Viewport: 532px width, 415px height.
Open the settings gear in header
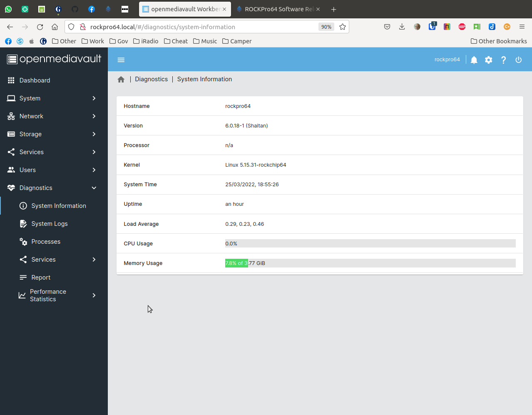489,60
